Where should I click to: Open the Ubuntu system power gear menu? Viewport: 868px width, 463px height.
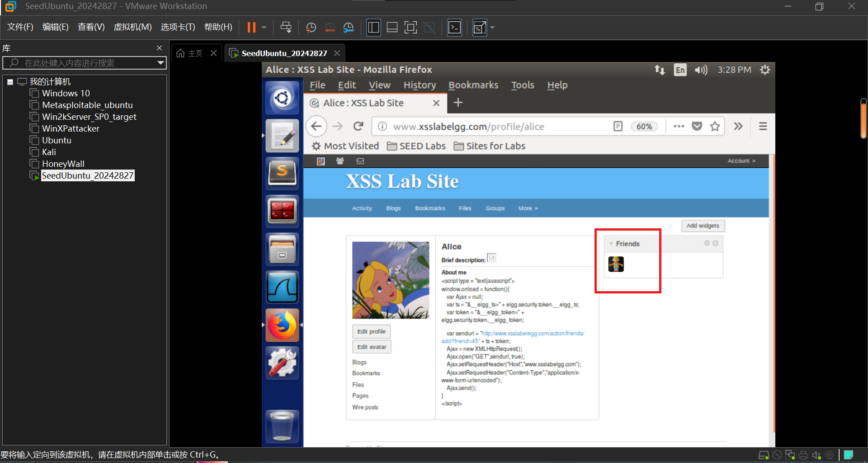point(765,70)
